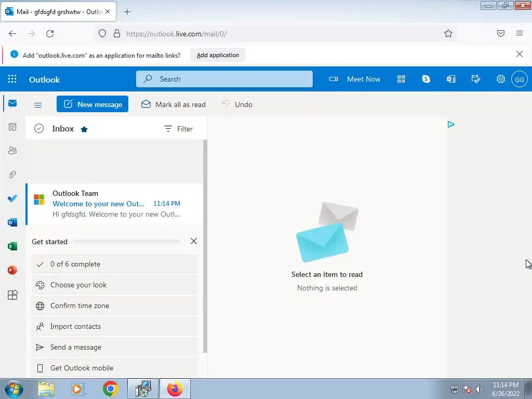Open Chrome from the taskbar
Viewport: 532px width, 399px height.
click(111, 389)
